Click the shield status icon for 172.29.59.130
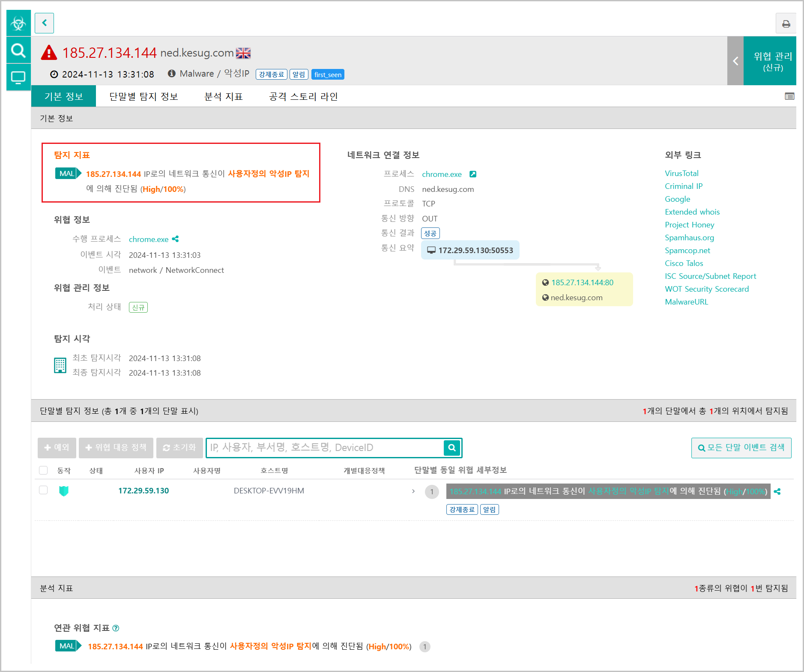The height and width of the screenshot is (672, 804). tap(64, 491)
